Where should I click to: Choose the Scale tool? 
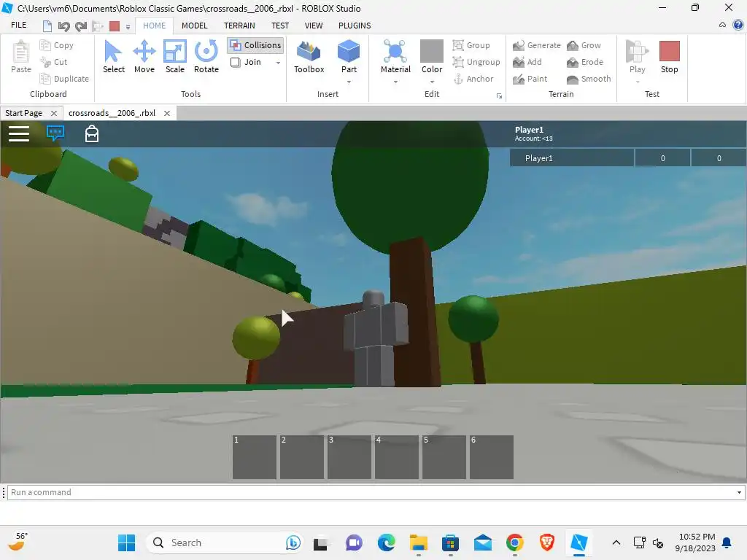[175, 57]
